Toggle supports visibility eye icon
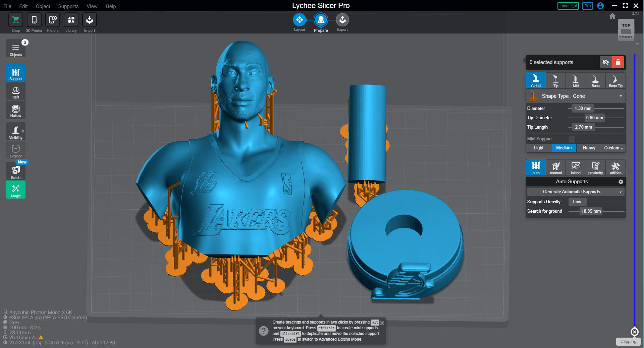Viewport: 644px width, 348px height. tap(605, 62)
